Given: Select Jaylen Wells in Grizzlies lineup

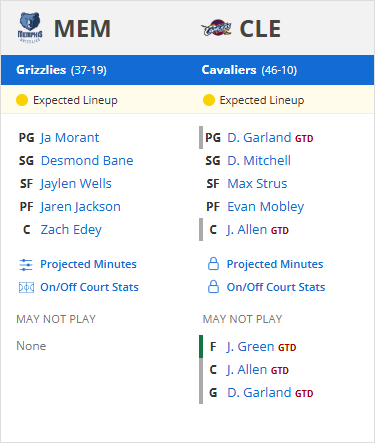Looking at the screenshot, I should [76, 184].
